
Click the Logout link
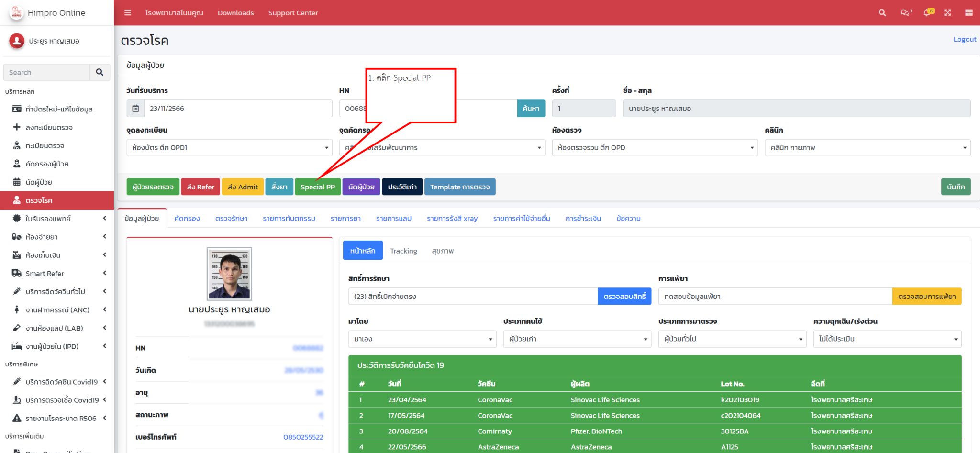pos(964,39)
